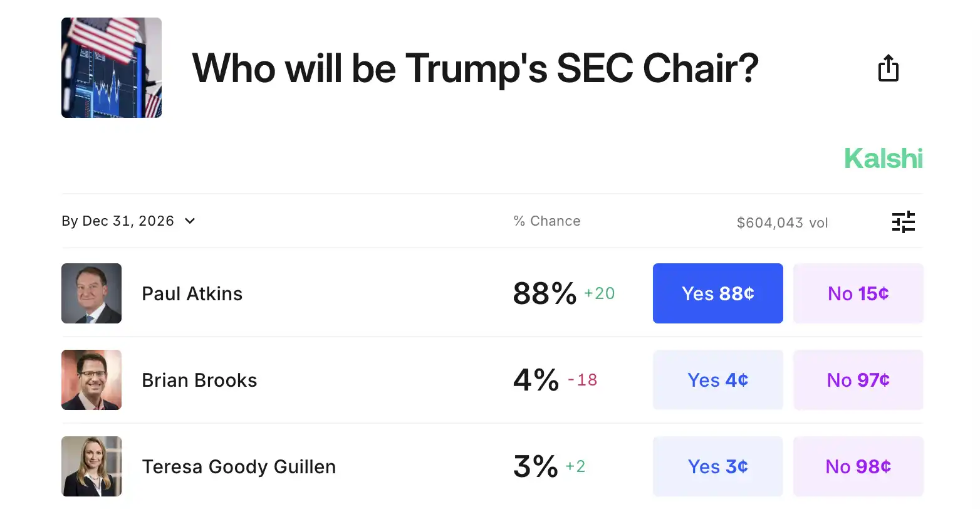Collapse the date selector dropdown arrow

[190, 221]
